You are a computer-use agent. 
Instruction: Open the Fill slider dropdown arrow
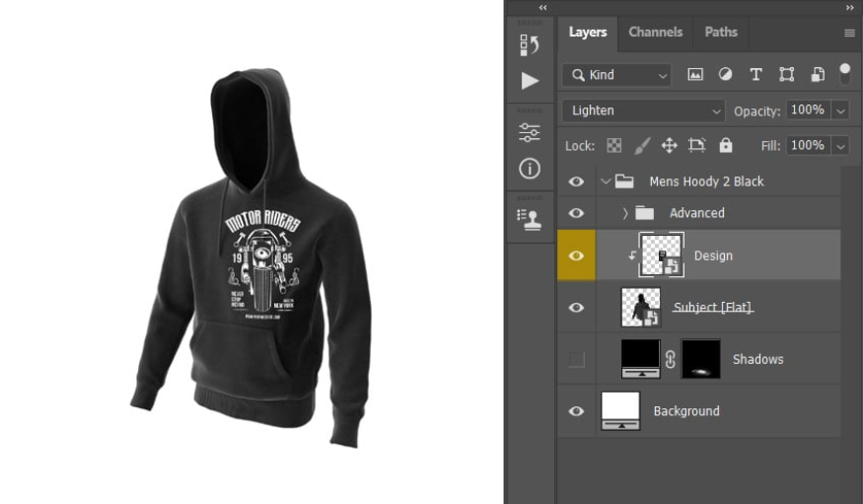(x=840, y=146)
